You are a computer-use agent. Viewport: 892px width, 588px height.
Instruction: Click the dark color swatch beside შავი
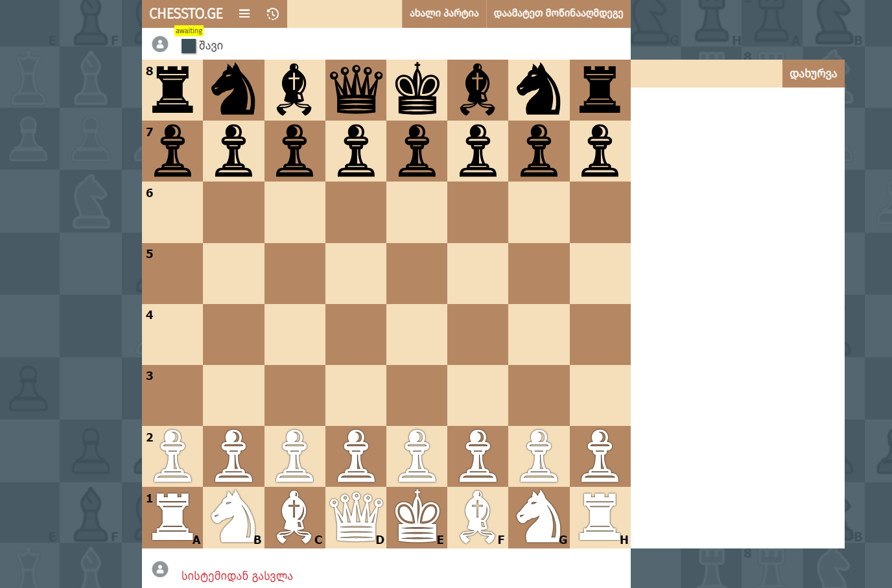coord(189,46)
